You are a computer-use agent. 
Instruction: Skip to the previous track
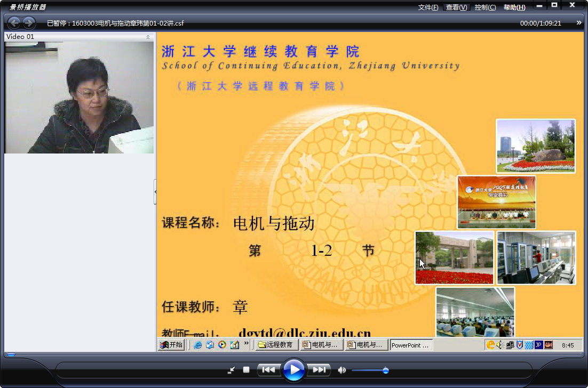(x=268, y=370)
